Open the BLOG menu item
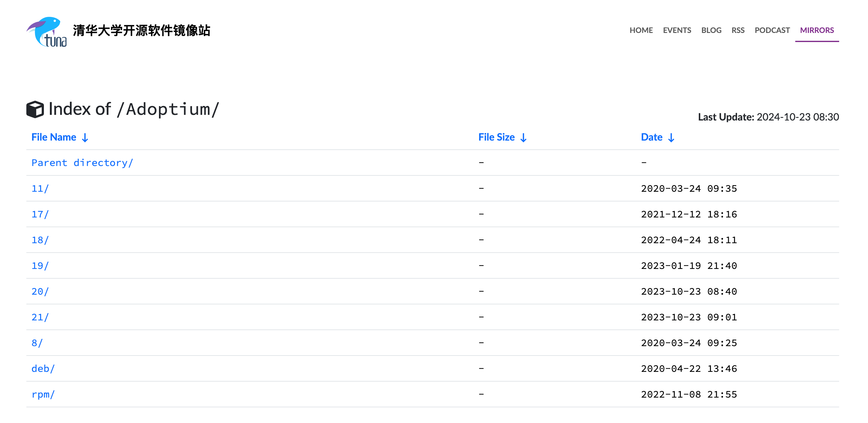The width and height of the screenshot is (868, 423). point(711,30)
